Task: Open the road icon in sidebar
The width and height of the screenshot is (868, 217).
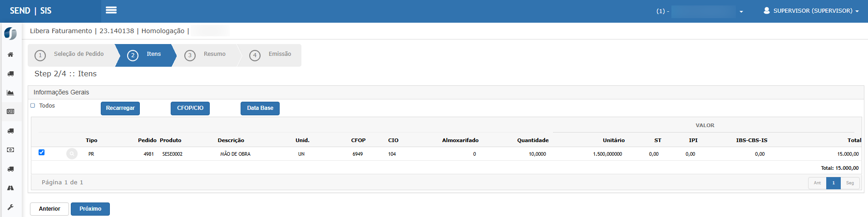Action: pos(10,188)
